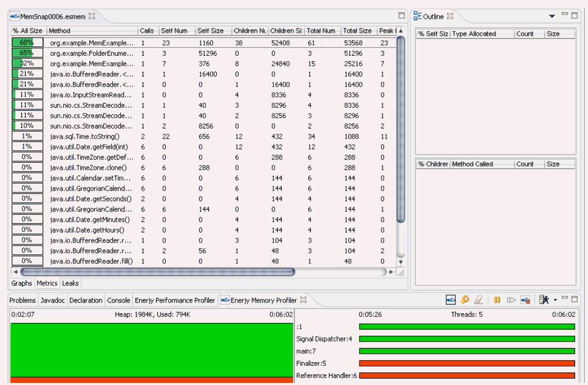Open the Console tab
The height and width of the screenshot is (385, 588).
tap(118, 300)
